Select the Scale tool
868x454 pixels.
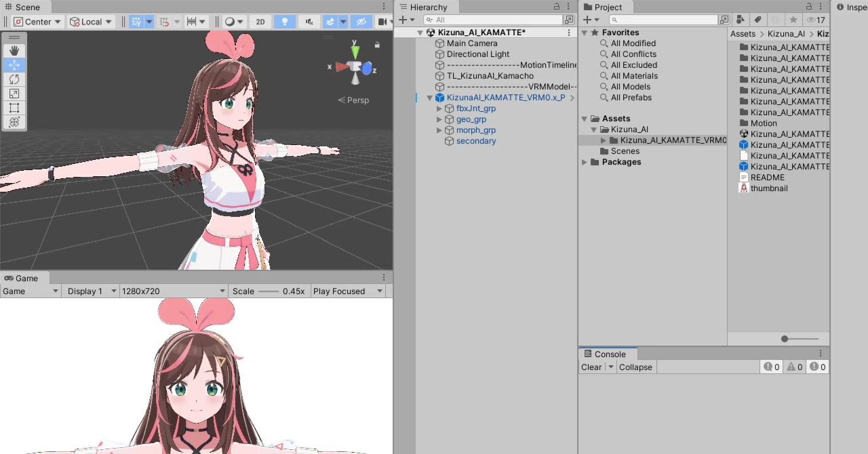point(14,94)
